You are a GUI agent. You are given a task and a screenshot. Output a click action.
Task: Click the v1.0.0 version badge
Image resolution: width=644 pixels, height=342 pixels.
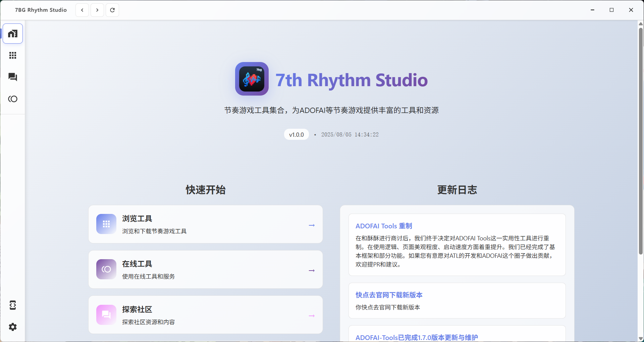[x=297, y=134]
